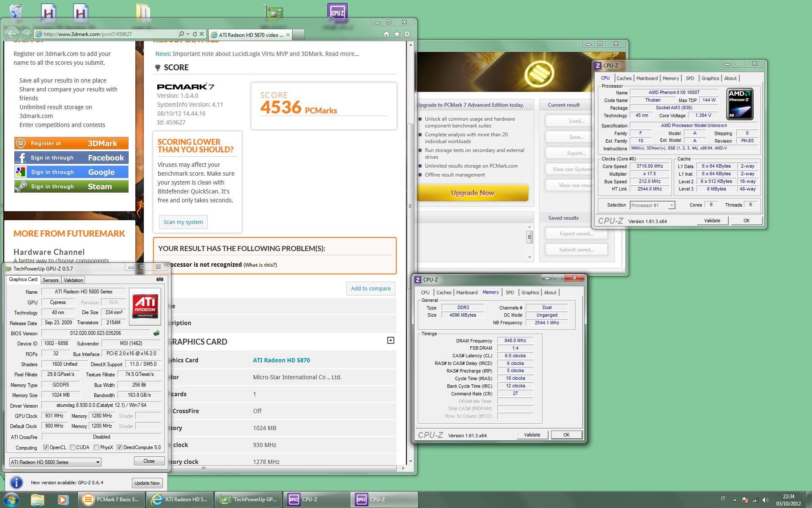Click the ATI Radeon logo in GPU-Z
This screenshot has width=812, height=508.
145,306
